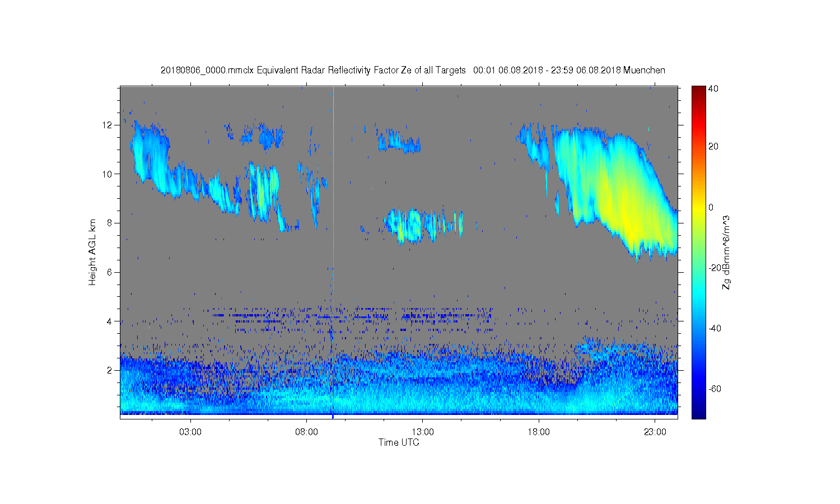Click the '03:00' time tick label
Viewport: 840px width, 504px height.
(190, 432)
